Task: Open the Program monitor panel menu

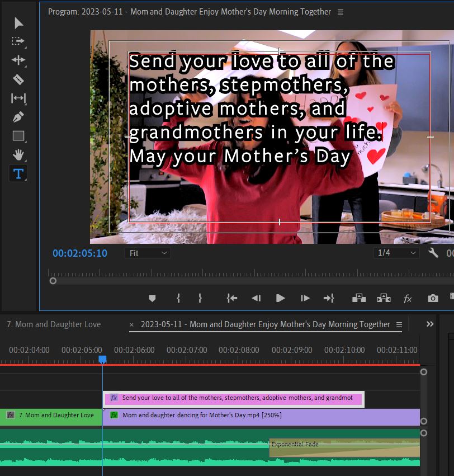Action: pyautogui.click(x=340, y=12)
